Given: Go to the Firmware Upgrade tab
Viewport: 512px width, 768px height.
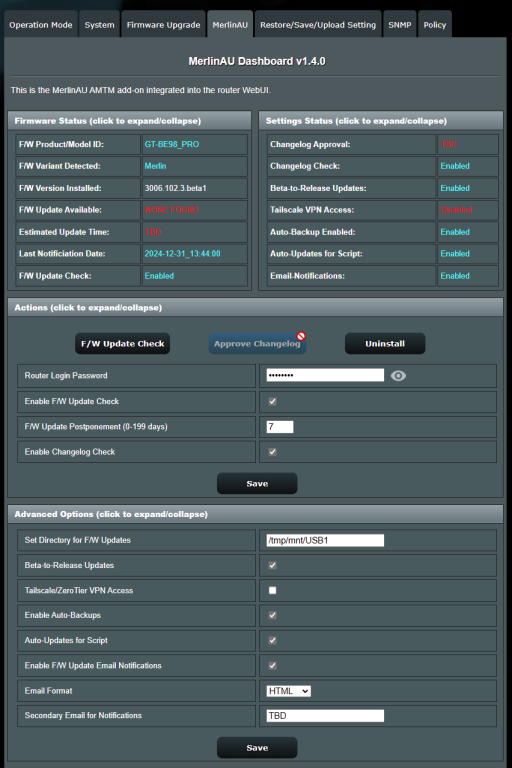Looking at the screenshot, I should pos(163,24).
